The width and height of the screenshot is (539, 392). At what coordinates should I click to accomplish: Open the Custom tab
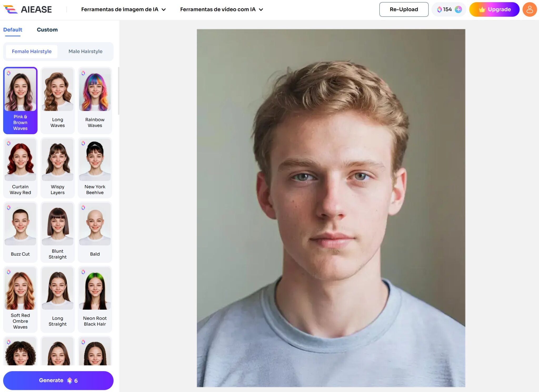[47, 30]
